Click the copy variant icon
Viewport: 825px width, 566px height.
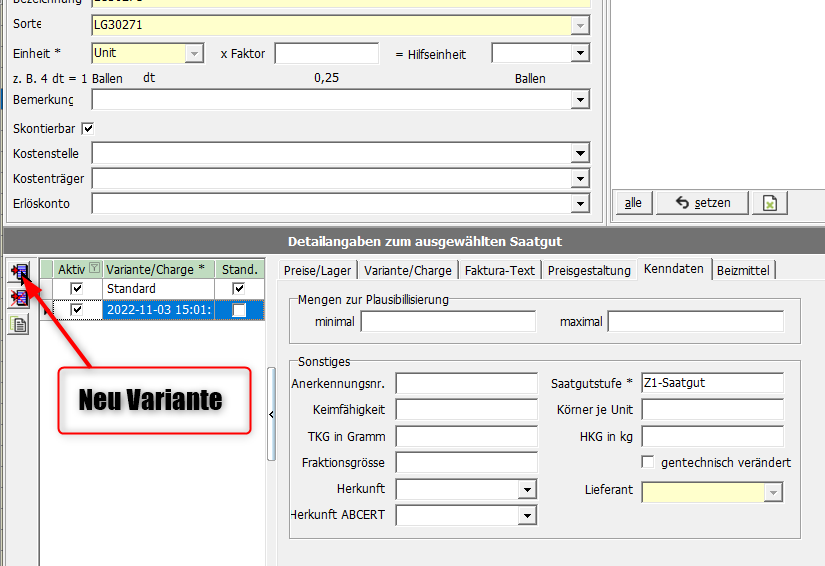pyautogui.click(x=19, y=324)
